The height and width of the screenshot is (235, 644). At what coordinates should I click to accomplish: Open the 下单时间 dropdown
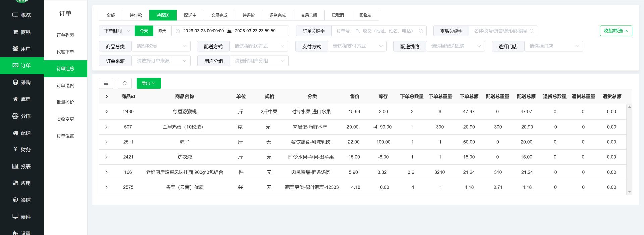(x=117, y=31)
